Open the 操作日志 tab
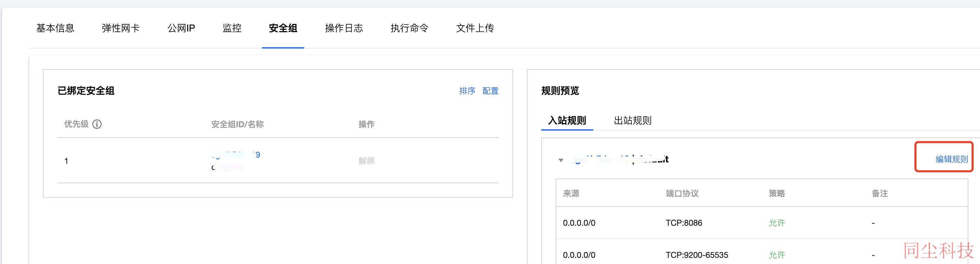Viewport: 980px width, 264px height. pos(344,28)
